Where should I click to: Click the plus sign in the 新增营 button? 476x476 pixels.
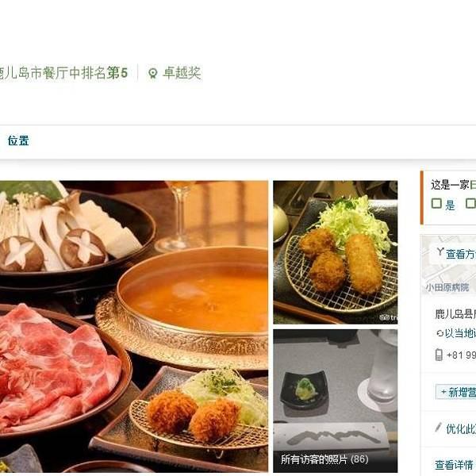click(x=443, y=392)
